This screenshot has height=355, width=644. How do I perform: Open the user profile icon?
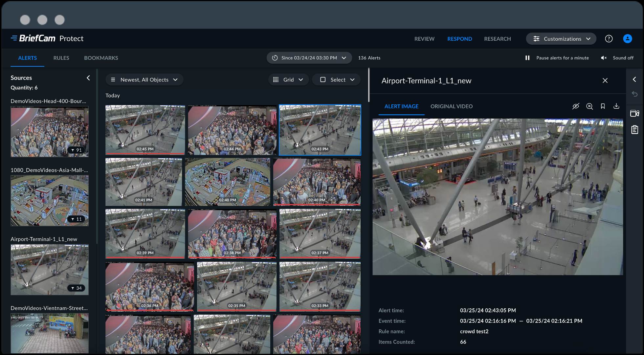coord(627,39)
